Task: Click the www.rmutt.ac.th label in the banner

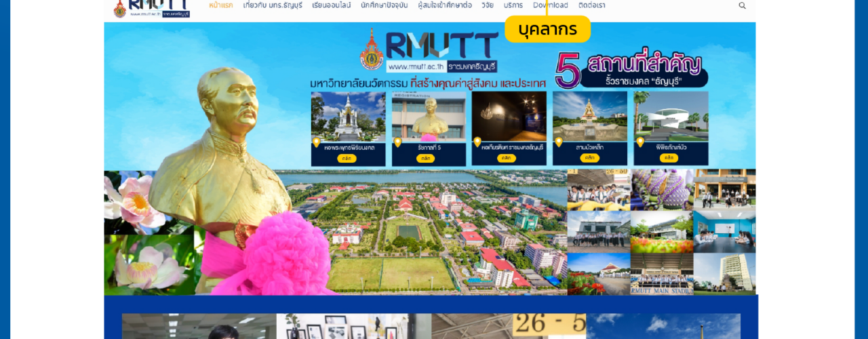Action: click(416, 66)
